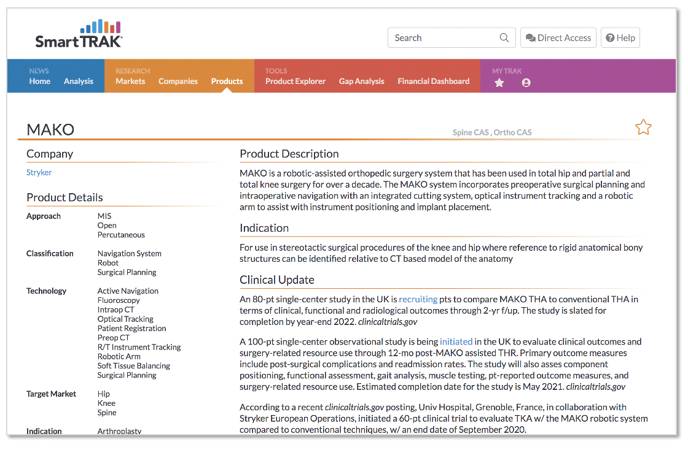The width and height of the screenshot is (688, 450).
Task: Click 'Robotic Arm' technology text
Action: tap(119, 356)
